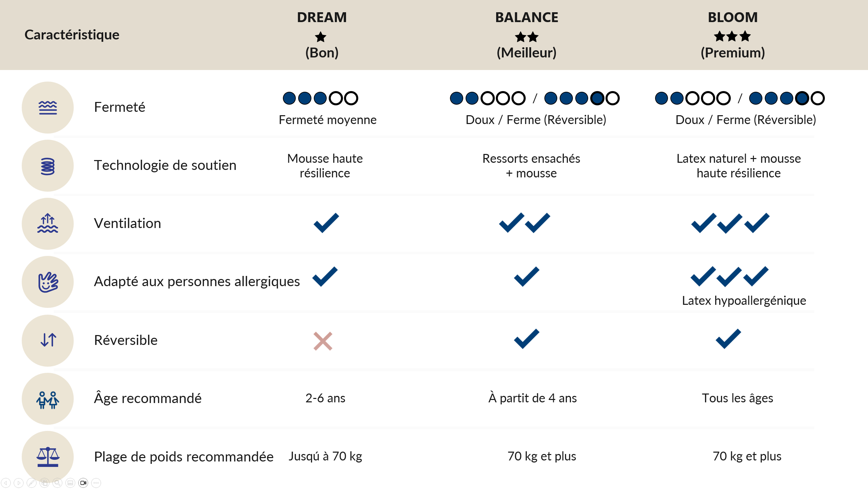Screen dimensions: 868x489
Task: Open the pen and laser pointer tools
Action: 32,483
